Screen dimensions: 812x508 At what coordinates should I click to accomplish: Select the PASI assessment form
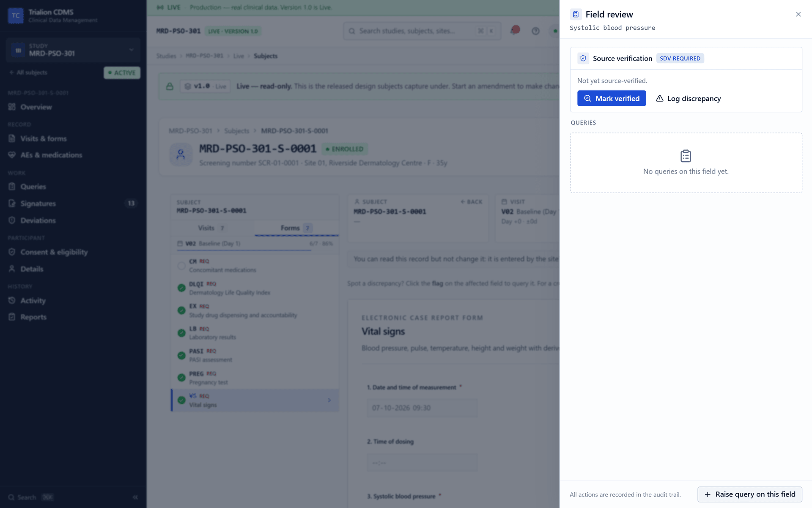[x=255, y=355]
